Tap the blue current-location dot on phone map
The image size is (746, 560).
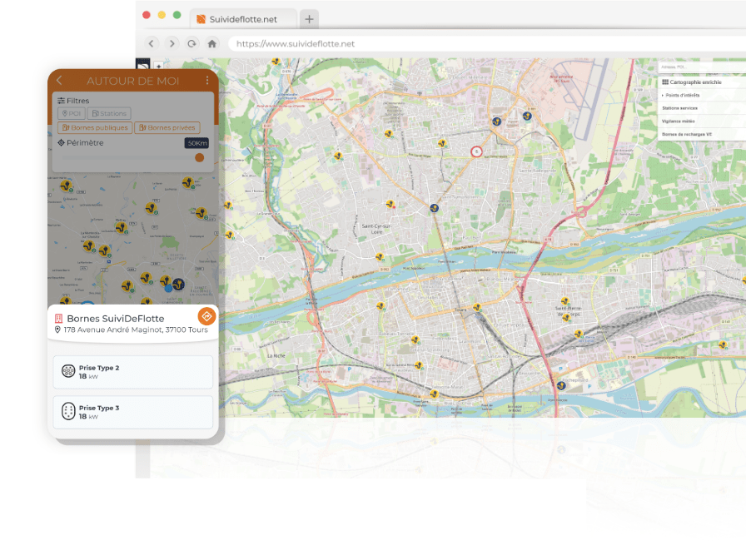click(x=168, y=288)
